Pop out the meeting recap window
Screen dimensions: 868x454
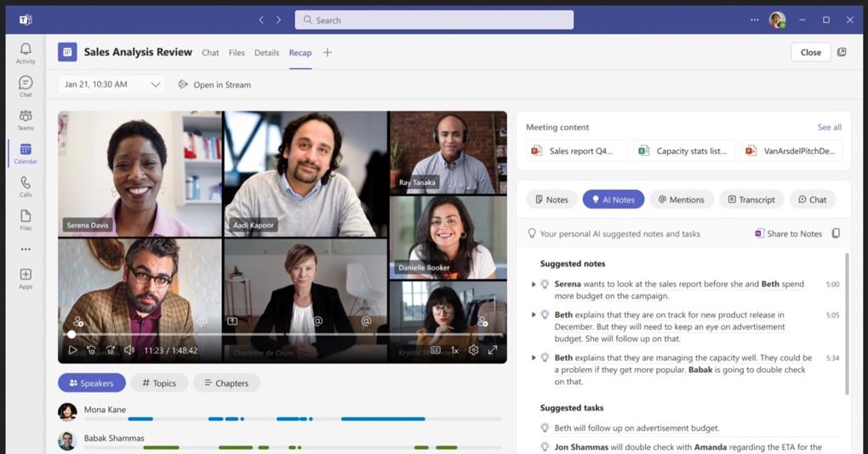coord(842,52)
